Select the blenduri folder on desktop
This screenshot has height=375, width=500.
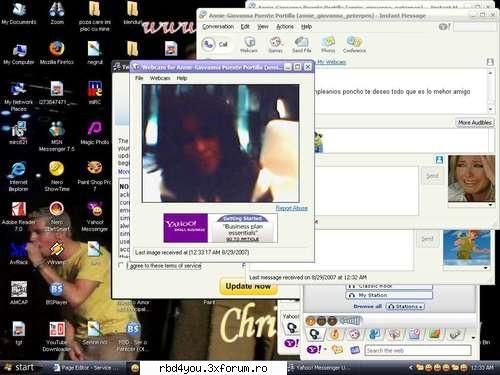click(133, 13)
